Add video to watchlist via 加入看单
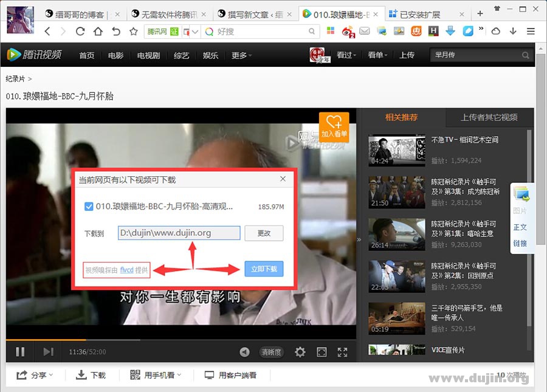Screen dimensions: 547x392 [x=334, y=127]
